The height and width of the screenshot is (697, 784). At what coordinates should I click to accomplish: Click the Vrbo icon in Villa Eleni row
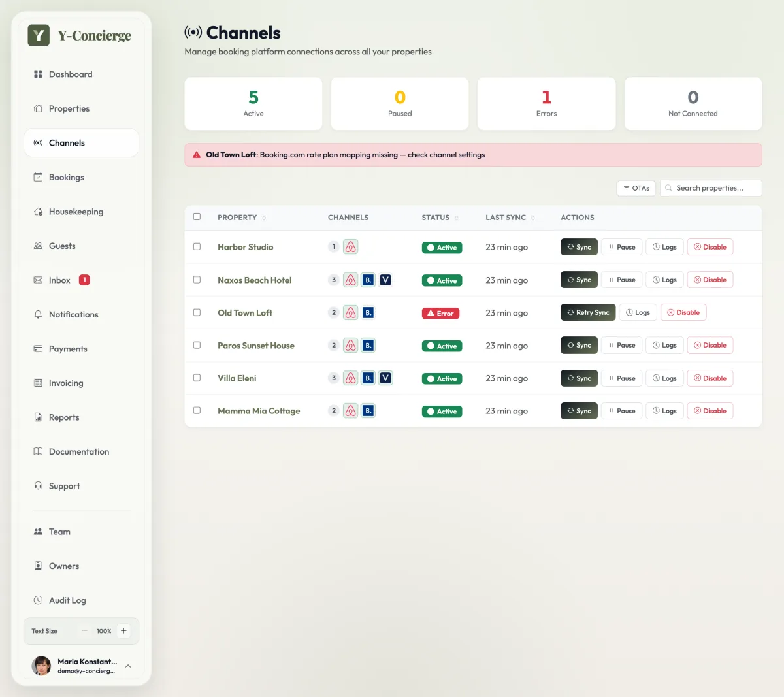(x=385, y=378)
